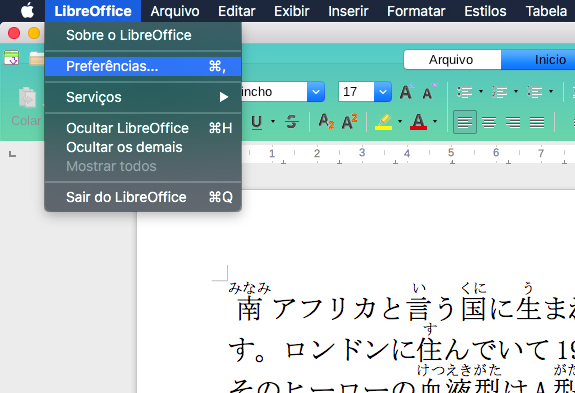
Task: Open the Editar menu
Action: (237, 11)
